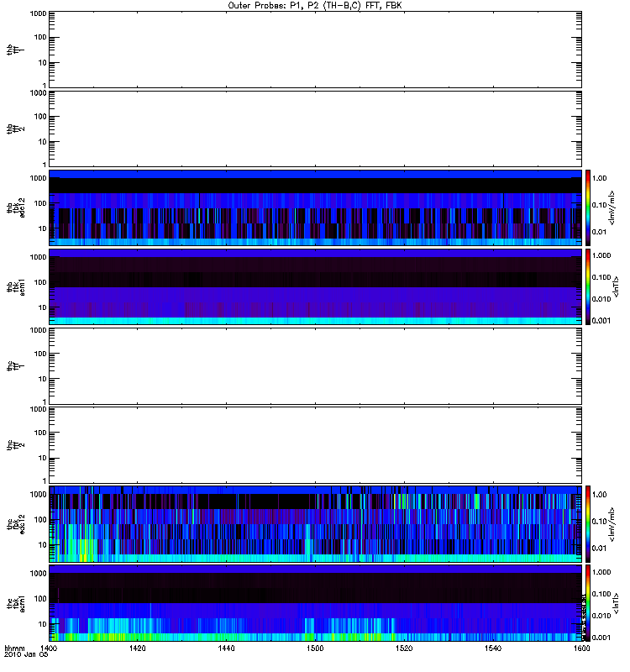Click the '<|nT|>' unit label beside thb scm1
This screenshot has width=630, height=672.
click(x=616, y=286)
